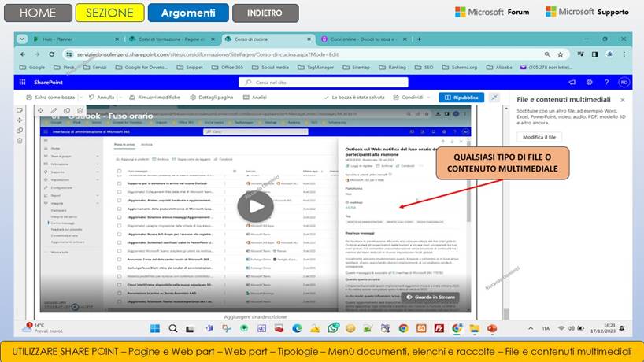Open the Windows Start button
644x362 pixels.
pos(155,328)
